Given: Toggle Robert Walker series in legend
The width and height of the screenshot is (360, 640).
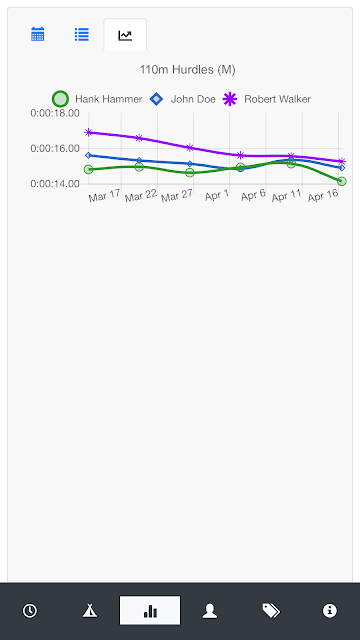Looking at the screenshot, I should (x=267, y=99).
